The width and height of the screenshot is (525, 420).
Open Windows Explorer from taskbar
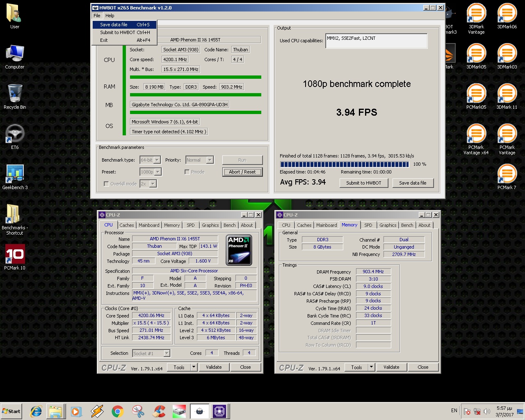click(56, 411)
